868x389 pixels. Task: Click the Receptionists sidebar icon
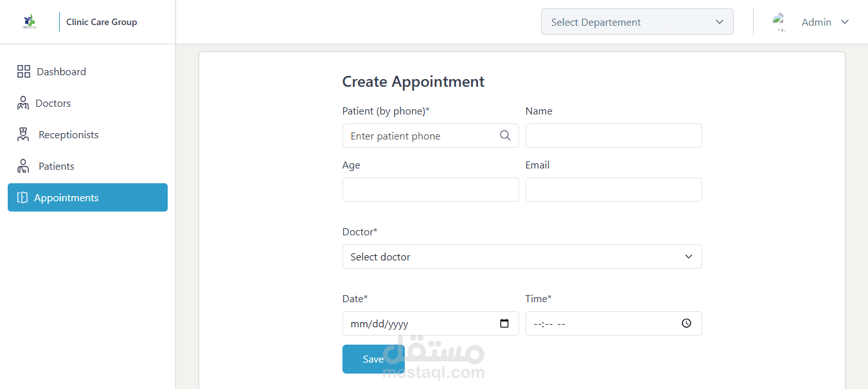[x=24, y=134]
